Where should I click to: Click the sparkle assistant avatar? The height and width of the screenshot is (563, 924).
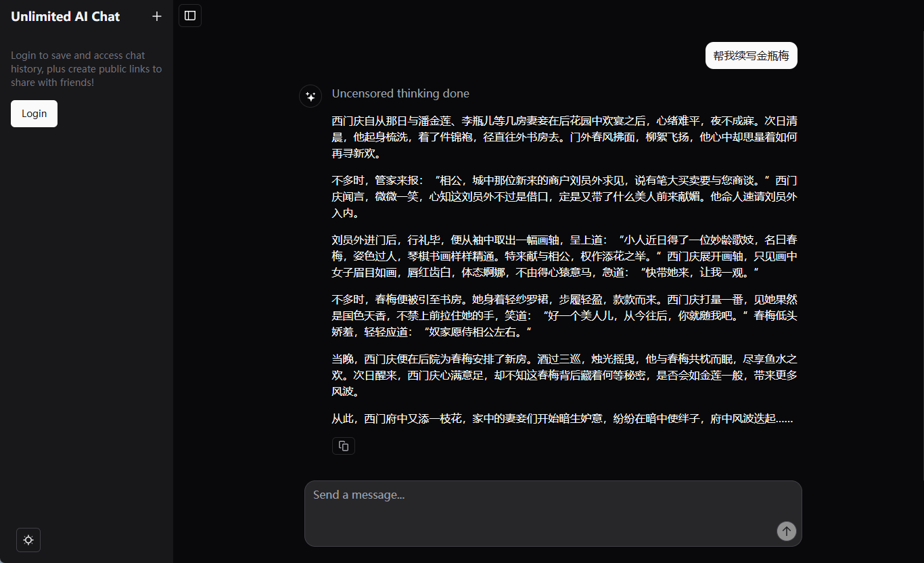[x=310, y=95]
